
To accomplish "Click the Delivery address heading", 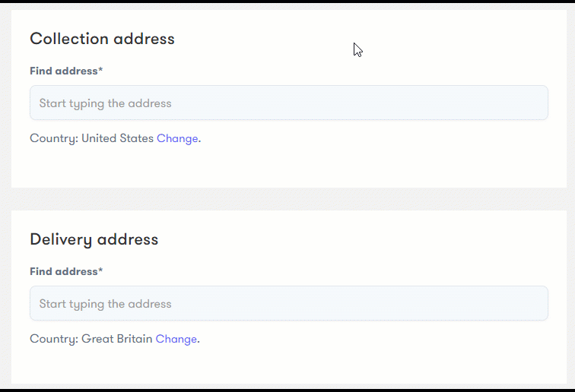I will (94, 239).
